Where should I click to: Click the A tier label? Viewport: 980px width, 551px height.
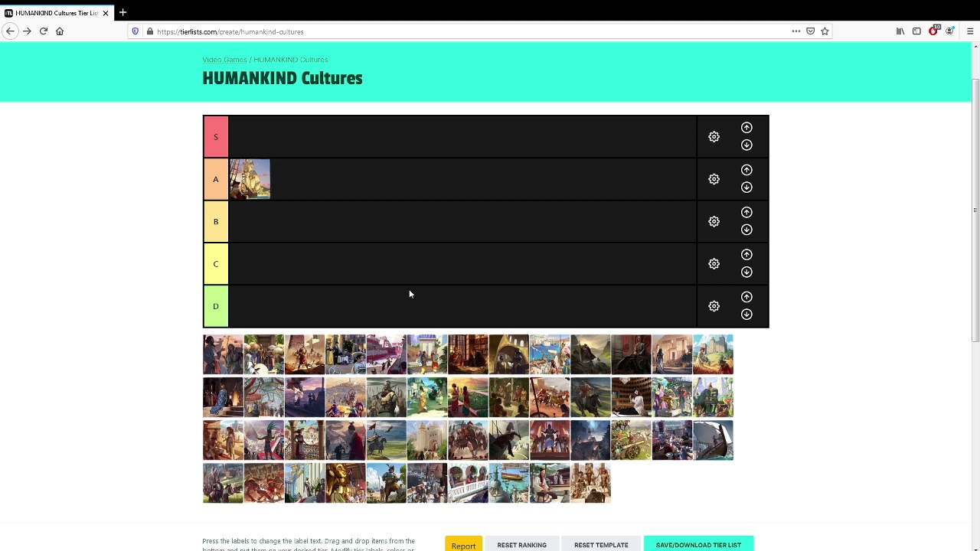pyautogui.click(x=216, y=179)
